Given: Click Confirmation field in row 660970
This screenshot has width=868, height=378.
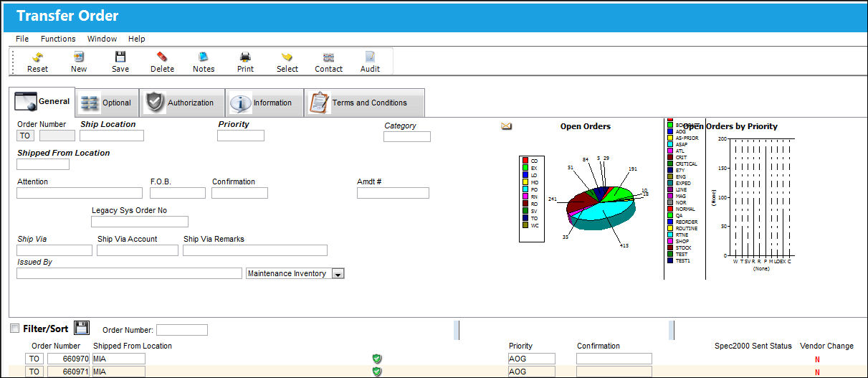Looking at the screenshot, I should 614,359.
